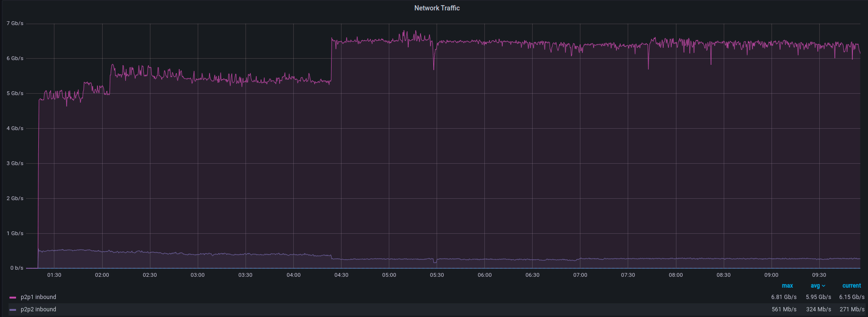The width and height of the screenshot is (868, 317).
Task: Click p2p2 avg value 324 Mb/s
Action: point(818,309)
